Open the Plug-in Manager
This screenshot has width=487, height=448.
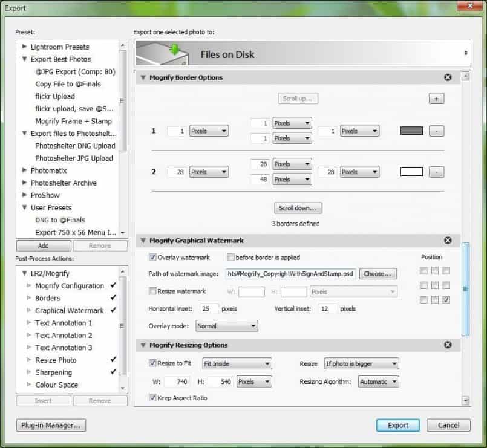(x=50, y=425)
